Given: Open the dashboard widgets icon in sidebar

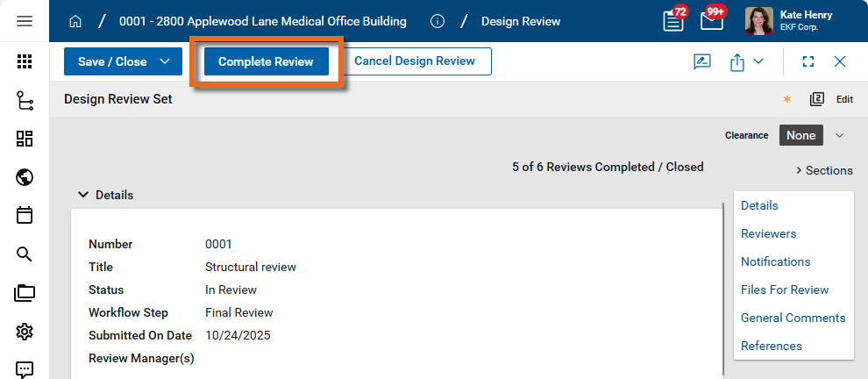Looking at the screenshot, I should (25, 139).
